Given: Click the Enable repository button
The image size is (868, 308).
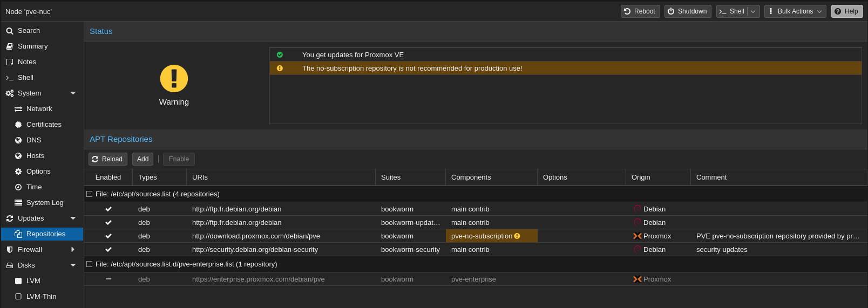Looking at the screenshot, I should coord(179,159).
